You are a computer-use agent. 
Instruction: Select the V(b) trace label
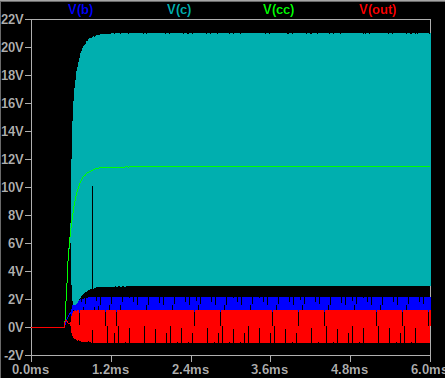(x=80, y=10)
